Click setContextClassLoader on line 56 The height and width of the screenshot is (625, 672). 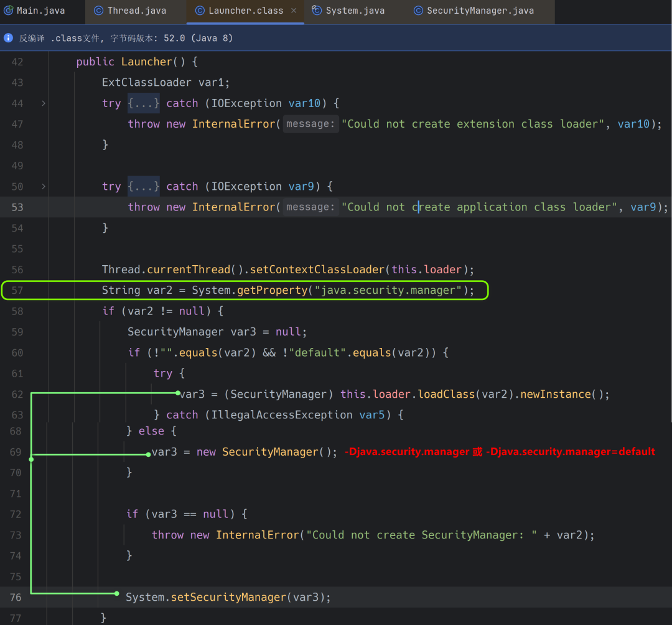pyautogui.click(x=317, y=270)
